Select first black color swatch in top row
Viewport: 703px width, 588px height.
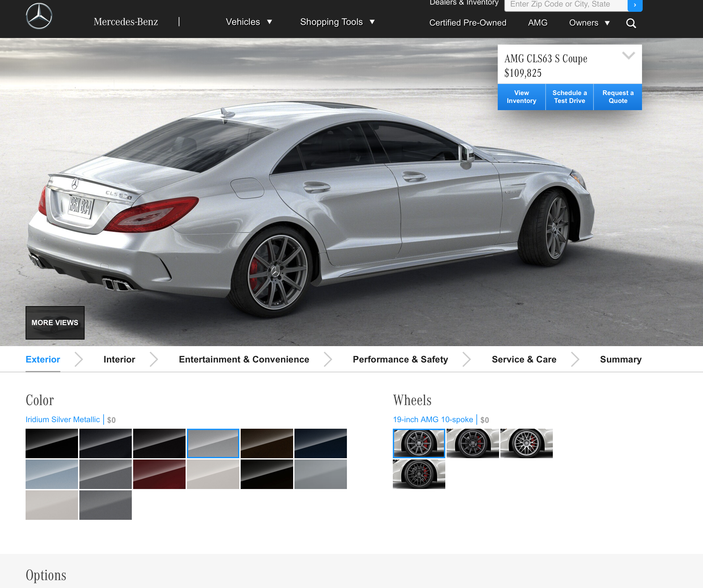52,443
